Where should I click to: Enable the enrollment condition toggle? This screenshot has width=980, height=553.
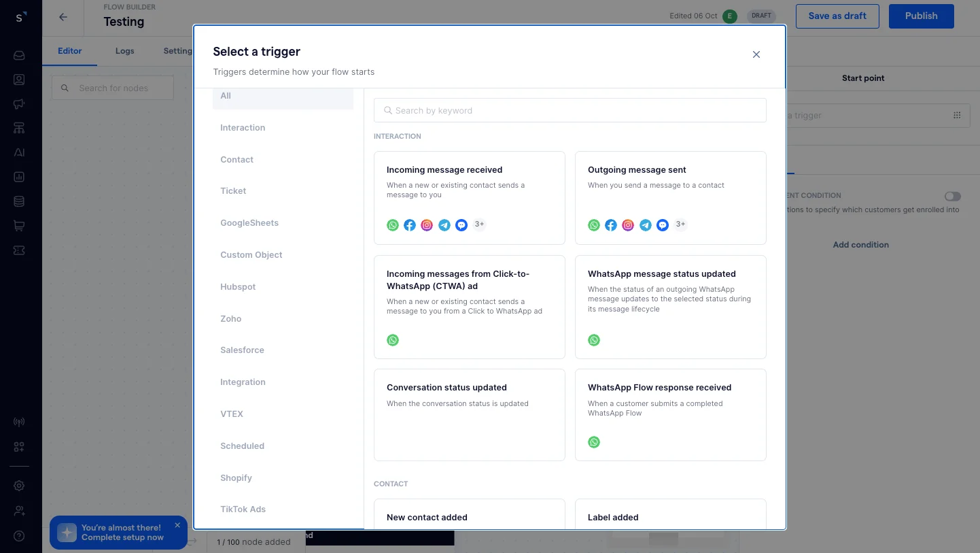click(952, 195)
